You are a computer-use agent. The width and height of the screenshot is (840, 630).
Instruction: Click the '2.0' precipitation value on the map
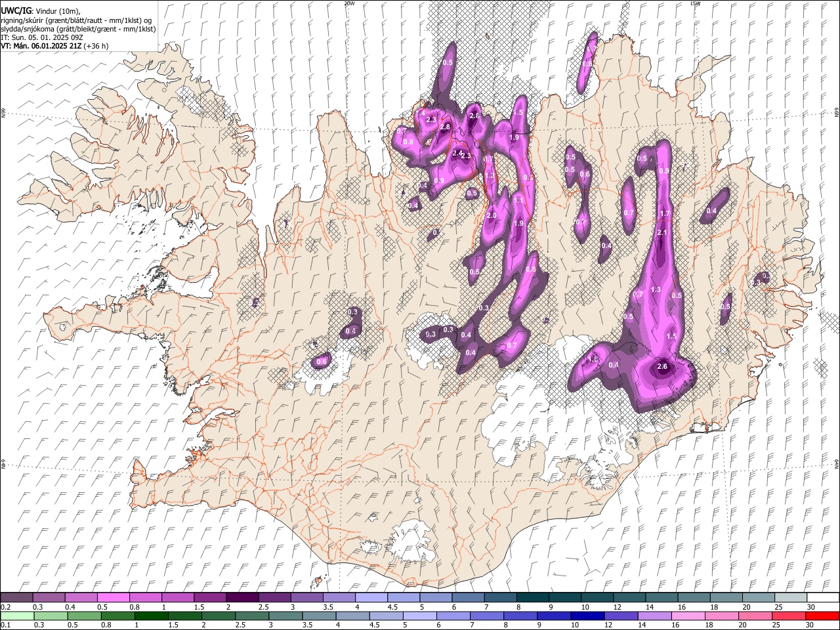[492, 216]
